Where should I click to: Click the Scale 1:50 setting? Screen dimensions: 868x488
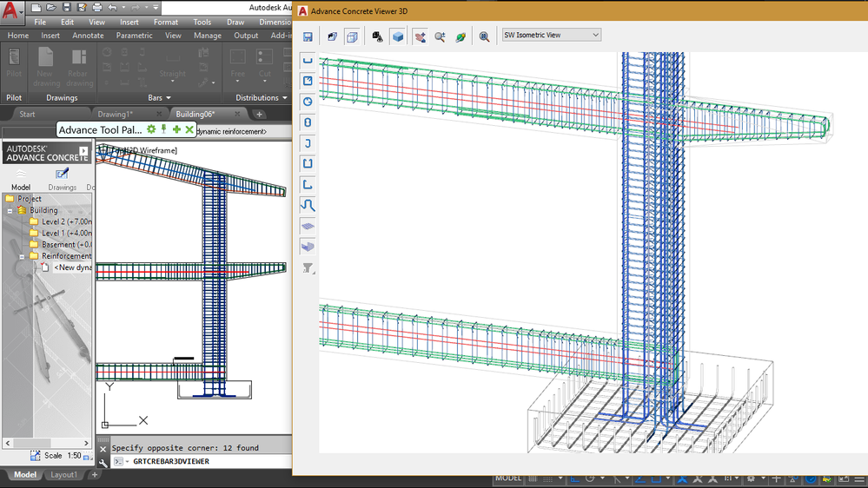click(61, 456)
